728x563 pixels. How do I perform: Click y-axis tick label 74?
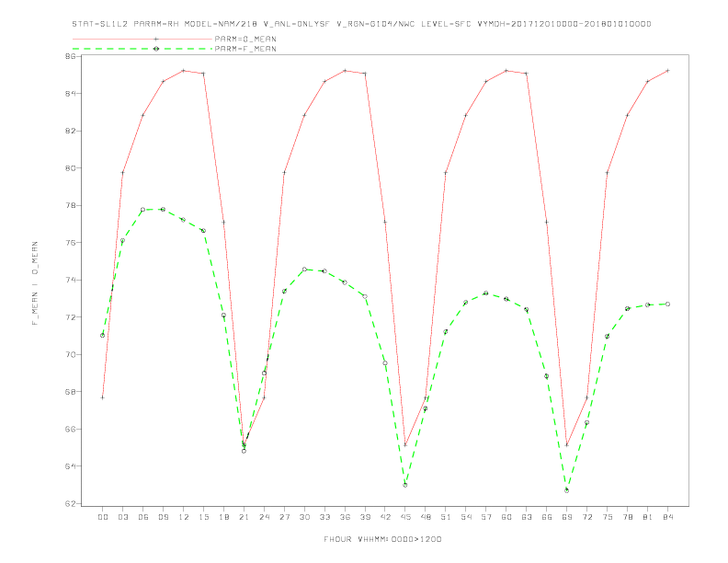71,280
